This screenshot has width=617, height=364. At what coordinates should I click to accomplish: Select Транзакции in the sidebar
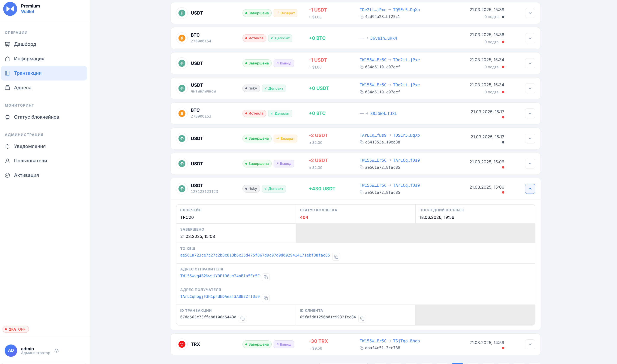tap(44, 73)
